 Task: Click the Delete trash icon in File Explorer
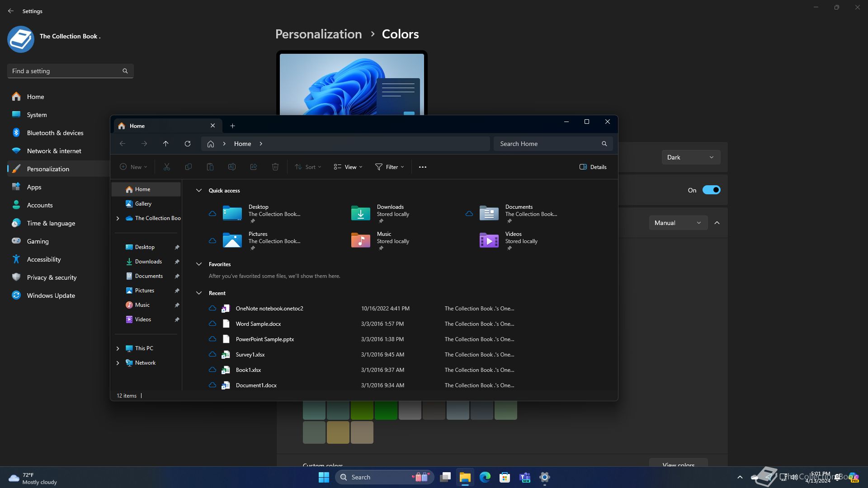275,167
